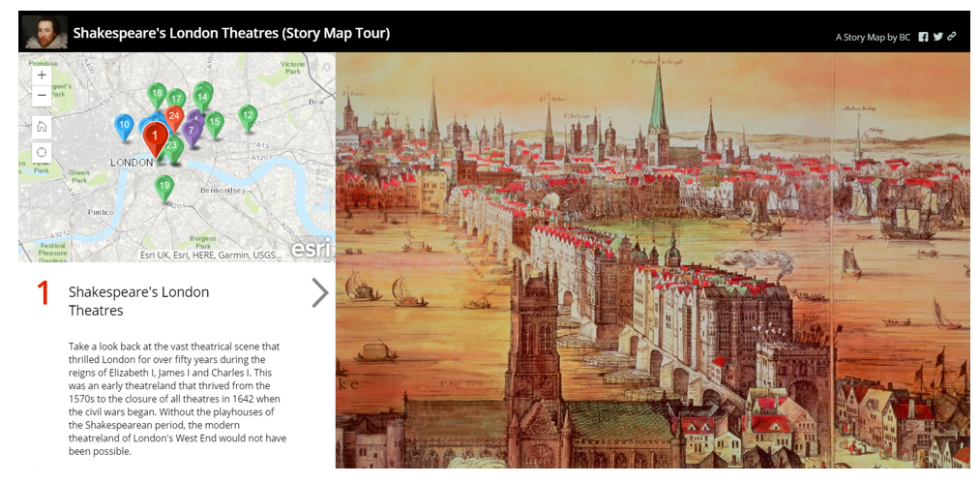Zoom out on the map
Image resolution: width=980 pixels, height=483 pixels.
point(42,96)
